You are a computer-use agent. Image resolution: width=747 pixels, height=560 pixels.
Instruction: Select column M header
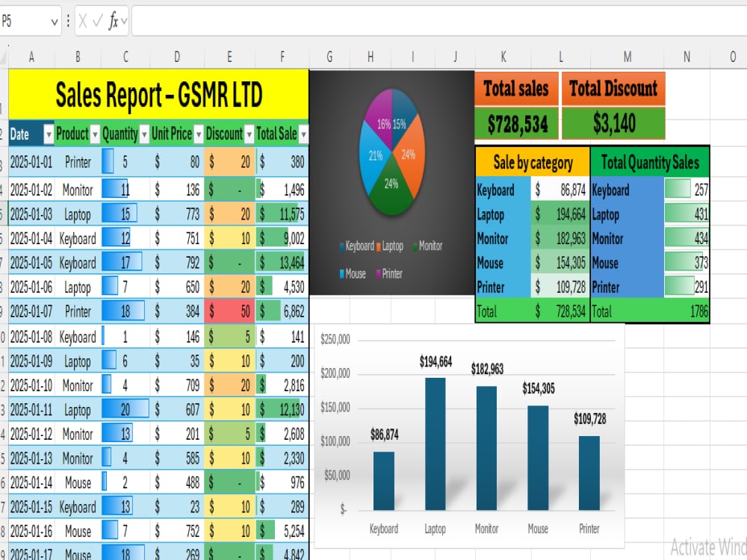[x=627, y=57]
